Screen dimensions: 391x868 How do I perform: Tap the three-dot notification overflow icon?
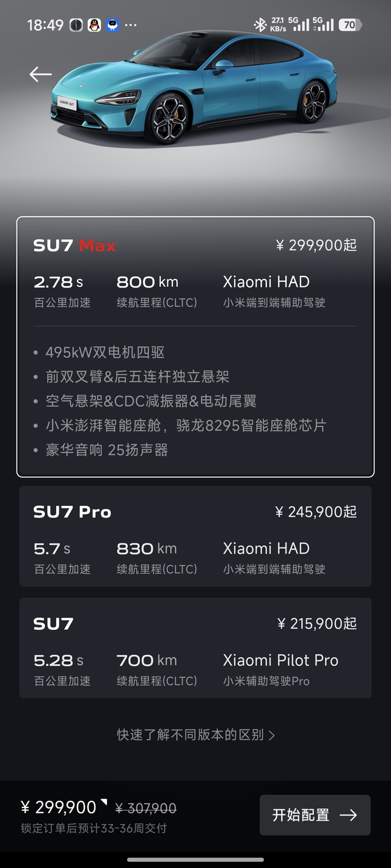click(x=131, y=25)
